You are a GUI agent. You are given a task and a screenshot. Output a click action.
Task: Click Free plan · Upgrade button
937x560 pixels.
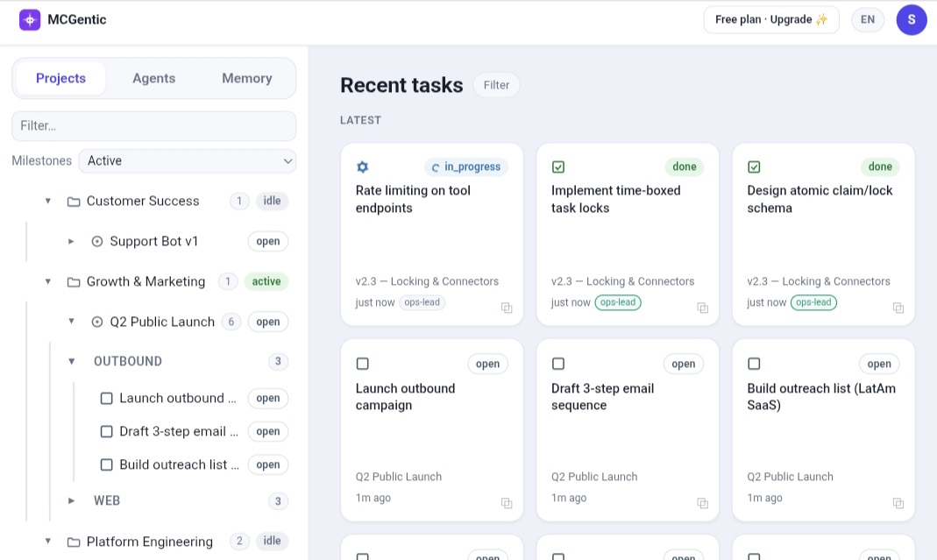[770, 20]
